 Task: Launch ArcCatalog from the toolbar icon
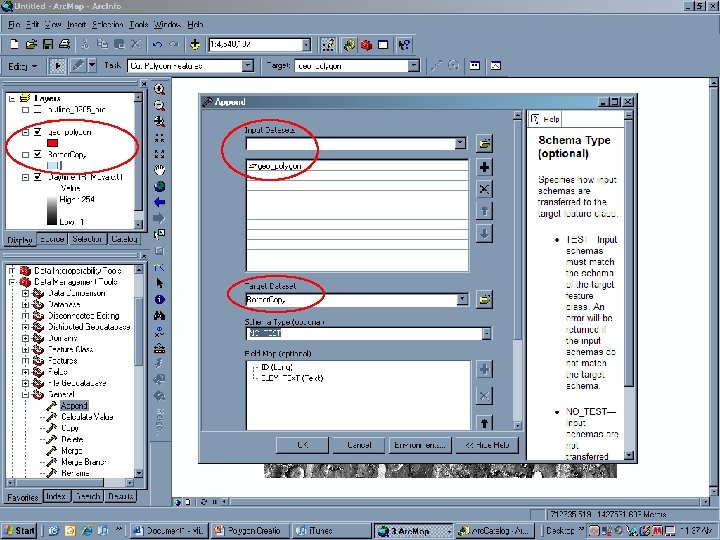(349, 45)
